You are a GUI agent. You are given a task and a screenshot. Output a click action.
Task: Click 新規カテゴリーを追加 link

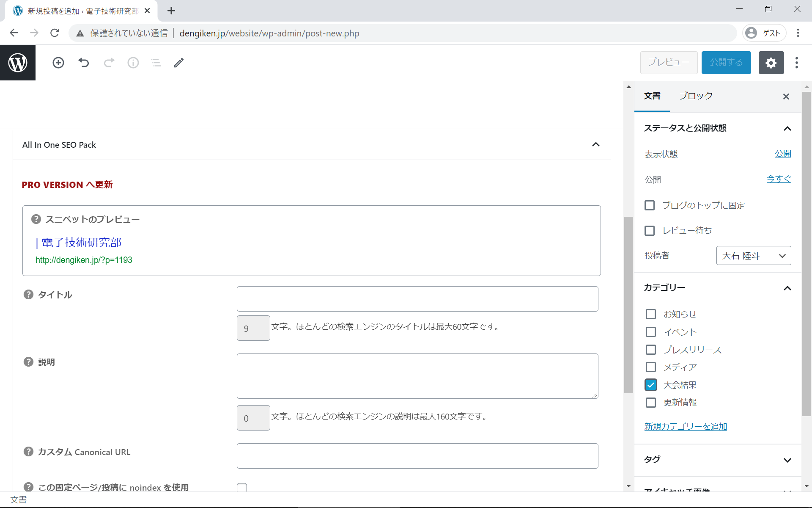tap(686, 426)
